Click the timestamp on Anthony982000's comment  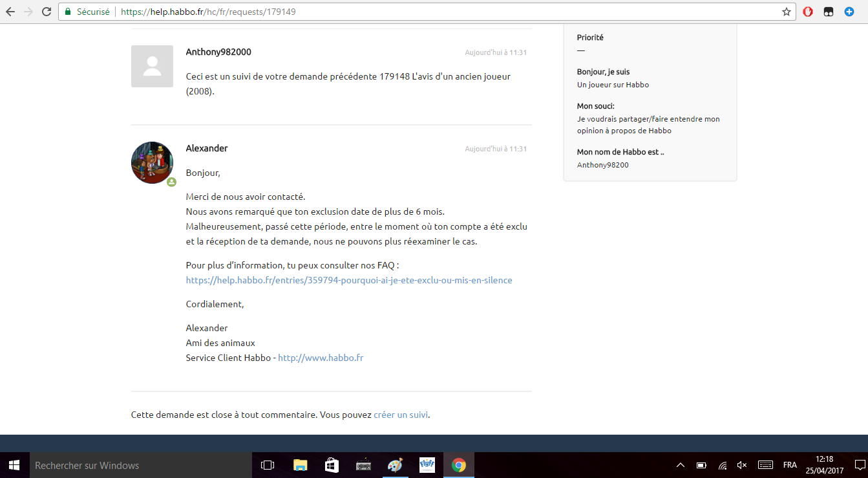click(x=496, y=52)
